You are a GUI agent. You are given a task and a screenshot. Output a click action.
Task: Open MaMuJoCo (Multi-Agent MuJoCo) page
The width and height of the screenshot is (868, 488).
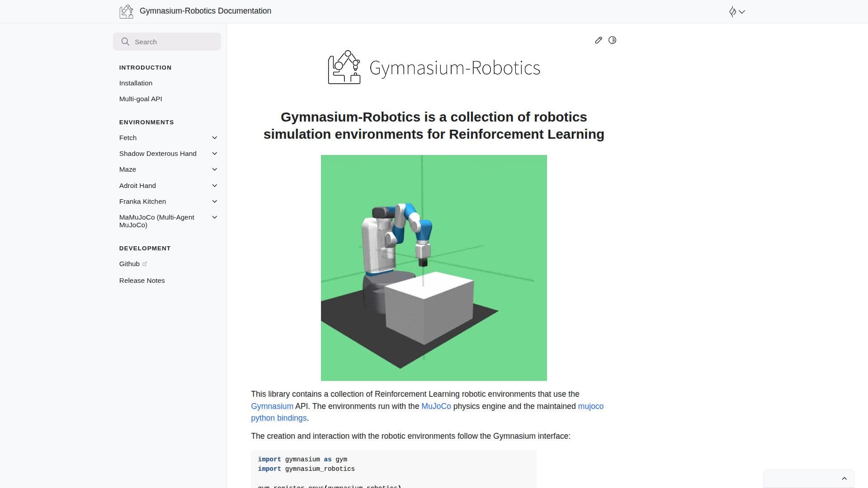[157, 221]
